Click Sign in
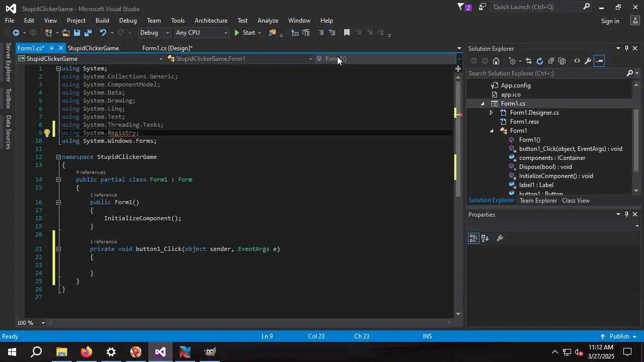The height and width of the screenshot is (362, 644). point(610,21)
